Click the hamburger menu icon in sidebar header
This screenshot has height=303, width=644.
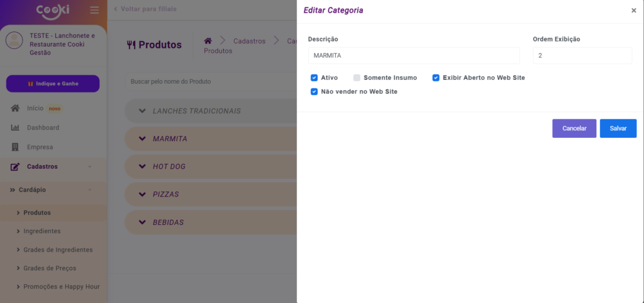[x=94, y=10]
